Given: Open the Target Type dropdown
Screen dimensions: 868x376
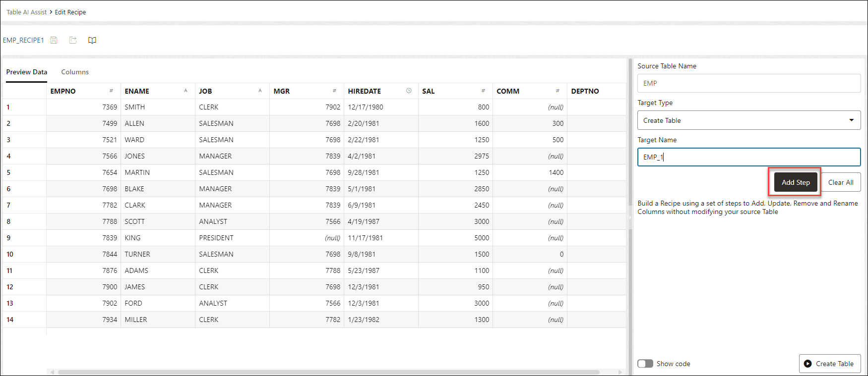Looking at the screenshot, I should tap(748, 120).
